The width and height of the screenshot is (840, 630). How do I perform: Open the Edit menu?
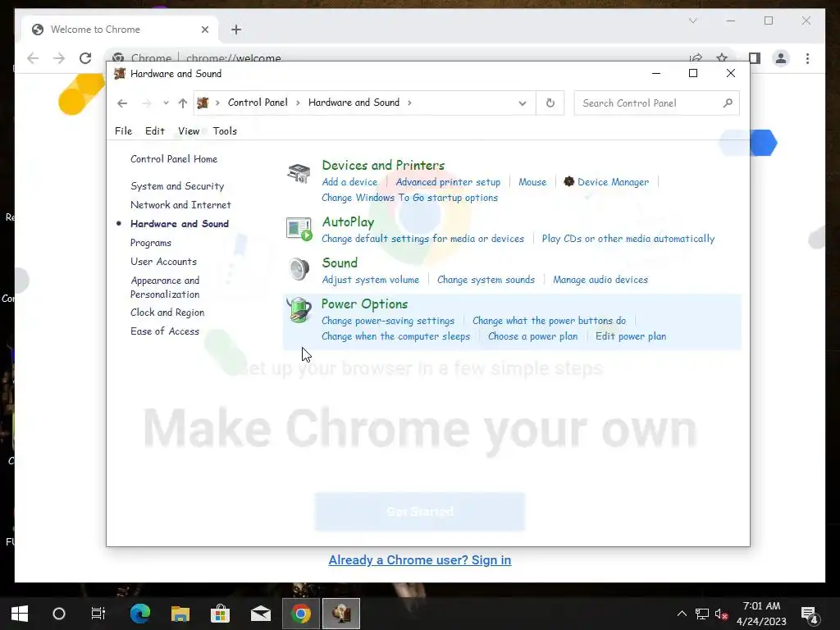point(155,130)
